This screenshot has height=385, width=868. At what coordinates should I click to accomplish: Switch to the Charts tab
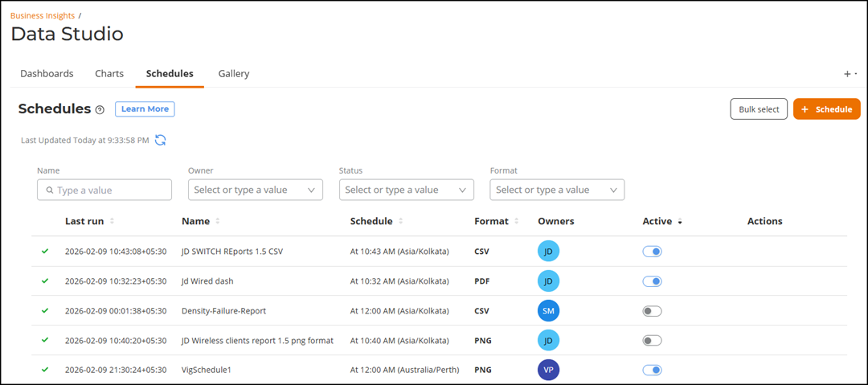tap(109, 74)
